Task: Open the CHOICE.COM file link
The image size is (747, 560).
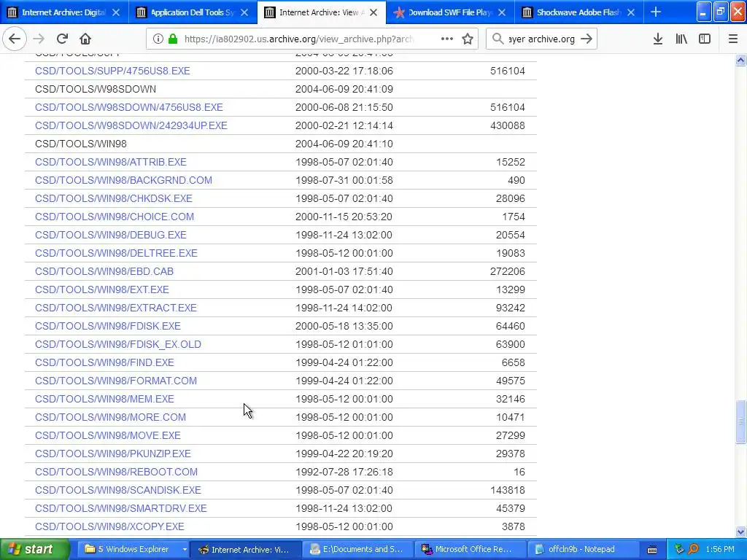Action: click(115, 217)
